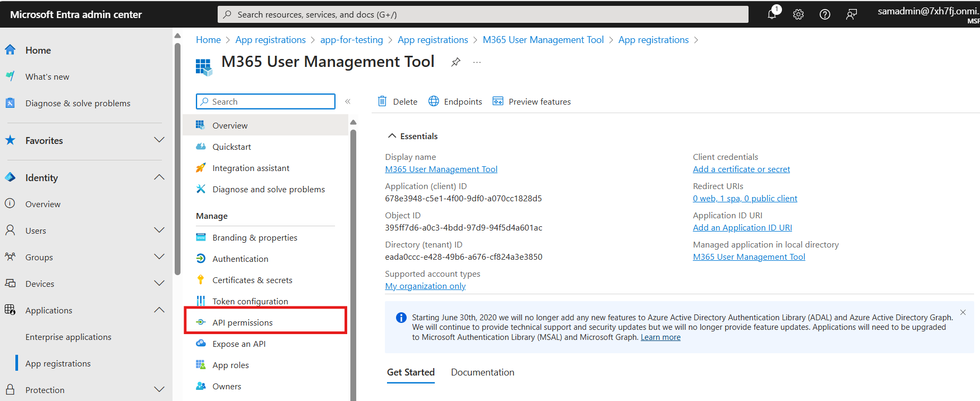This screenshot has height=401, width=980.
Task: Select the Authentication icon
Action: coord(201,259)
